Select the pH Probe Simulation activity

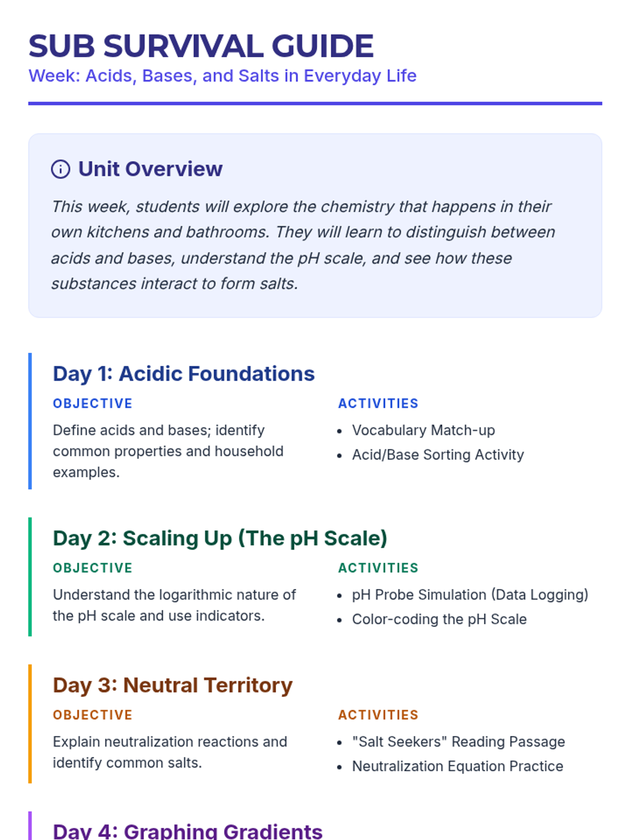470,595
